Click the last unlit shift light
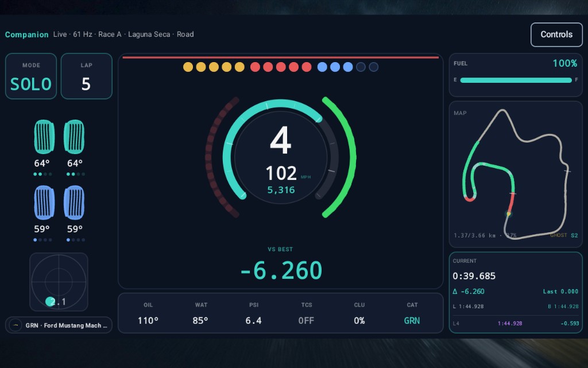Image resolution: width=588 pixels, height=368 pixels. click(x=373, y=67)
